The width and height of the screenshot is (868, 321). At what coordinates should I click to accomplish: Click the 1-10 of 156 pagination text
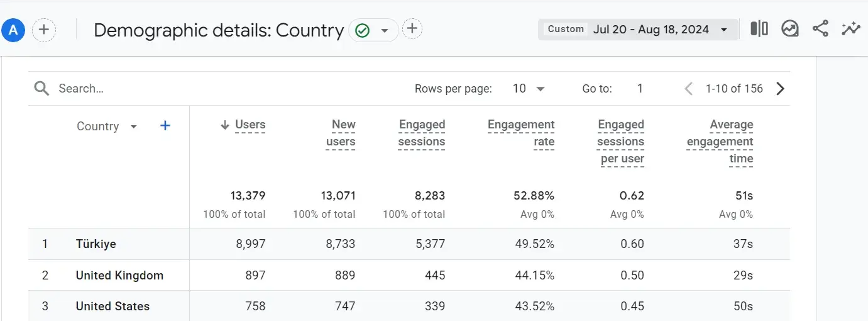point(734,89)
